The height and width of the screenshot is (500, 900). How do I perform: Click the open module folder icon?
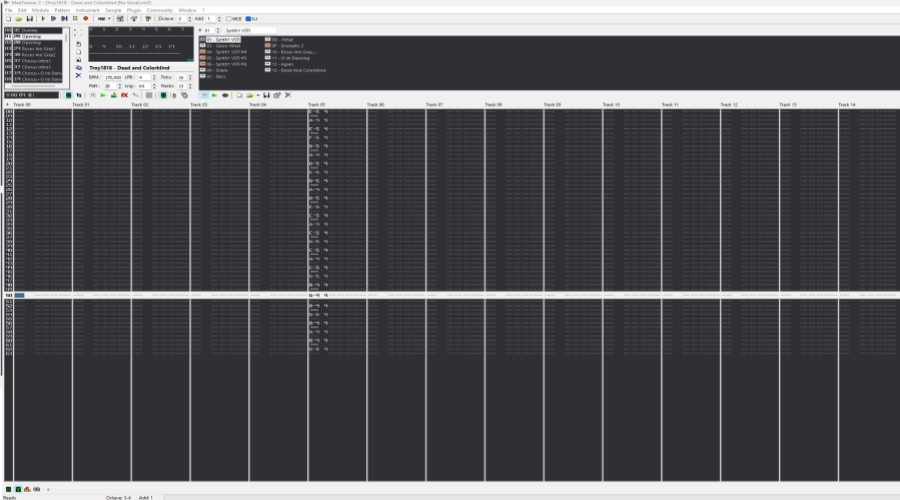[19, 19]
